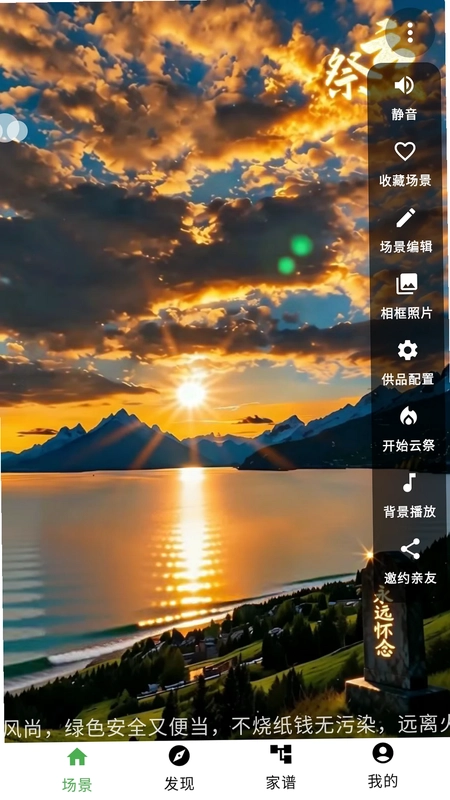This screenshot has width=450, height=800.
Task: Tap the heart icon to favorite scene
Action: tap(405, 152)
